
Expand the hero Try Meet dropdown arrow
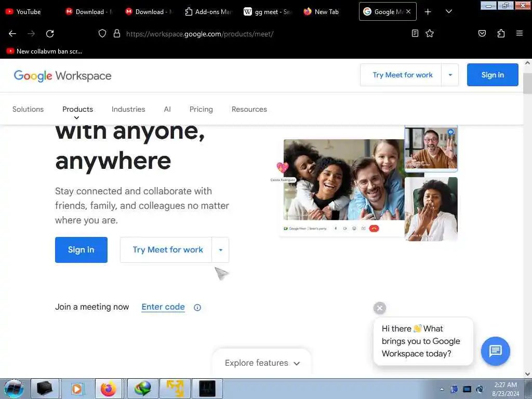click(x=220, y=250)
